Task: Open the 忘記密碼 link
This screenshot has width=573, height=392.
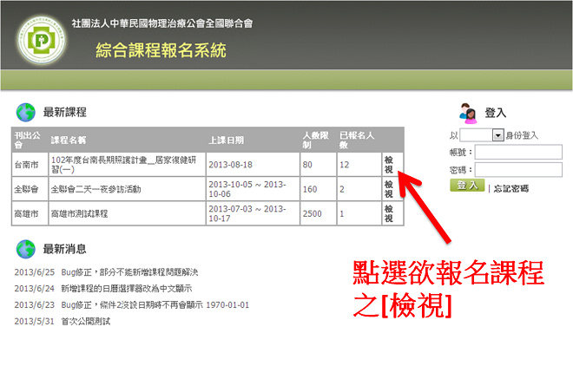Action: 510,187
